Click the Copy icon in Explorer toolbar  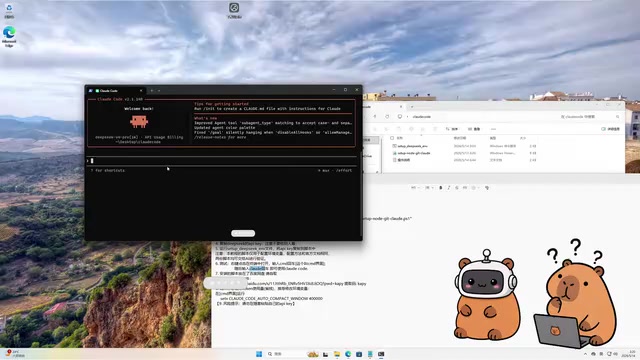[x=387, y=129]
